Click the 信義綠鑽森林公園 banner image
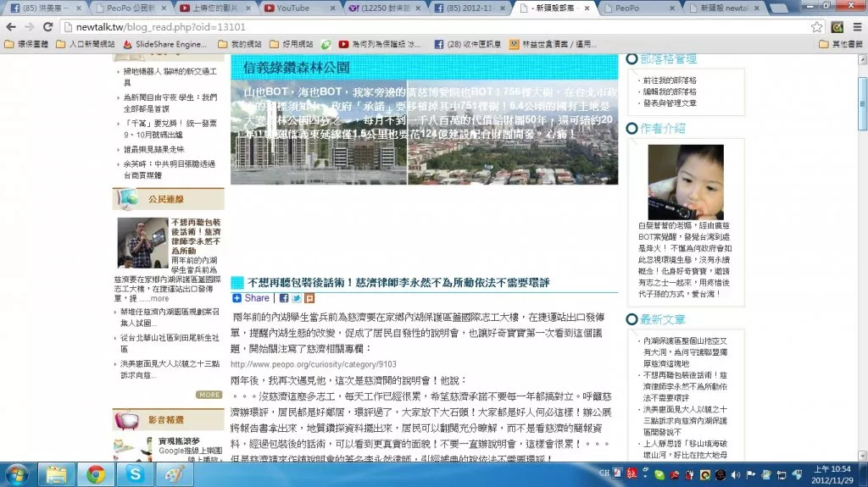The width and height of the screenshot is (868, 487). (x=424, y=119)
